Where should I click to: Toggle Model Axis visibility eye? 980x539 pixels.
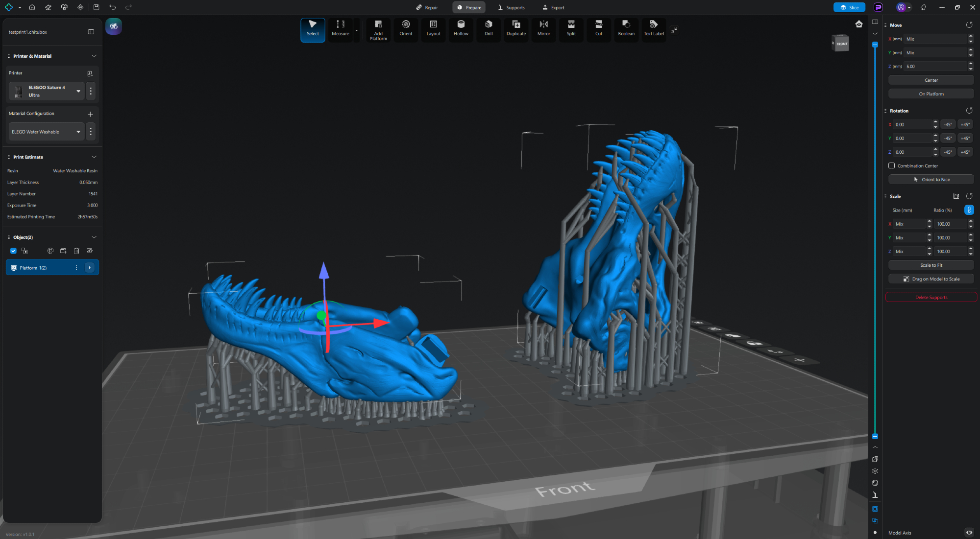point(969,533)
